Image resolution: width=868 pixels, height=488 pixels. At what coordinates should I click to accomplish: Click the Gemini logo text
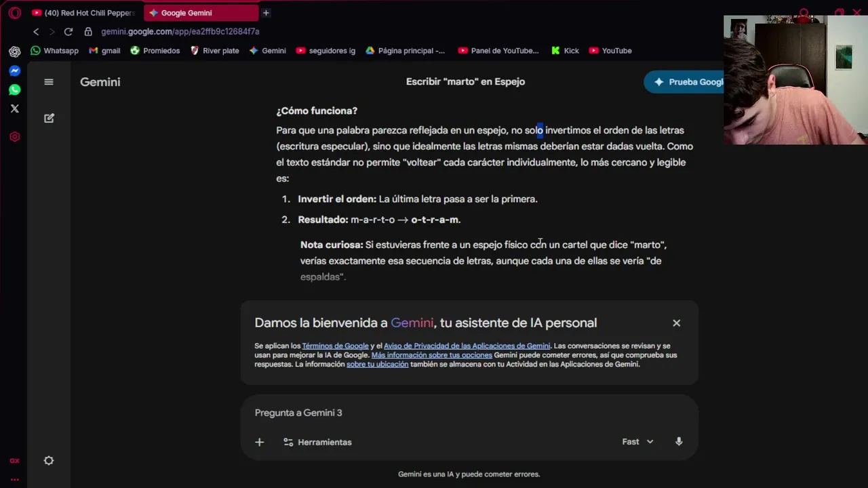[100, 82]
